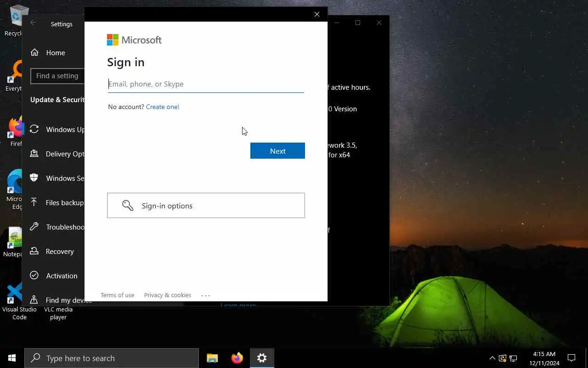Click the VLC media player desktop label
This screenshot has width=588, height=368.
coord(58,313)
